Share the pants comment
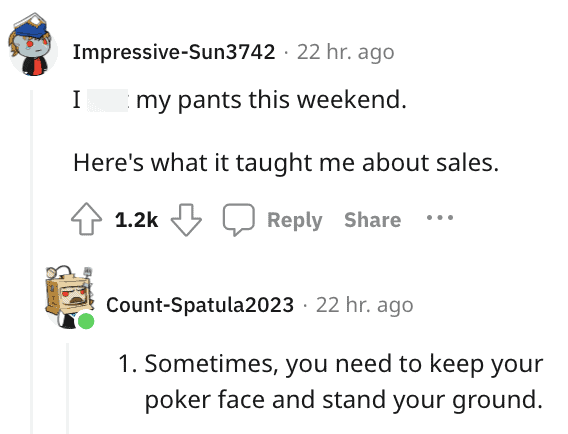The image size is (568, 434). pos(372,220)
